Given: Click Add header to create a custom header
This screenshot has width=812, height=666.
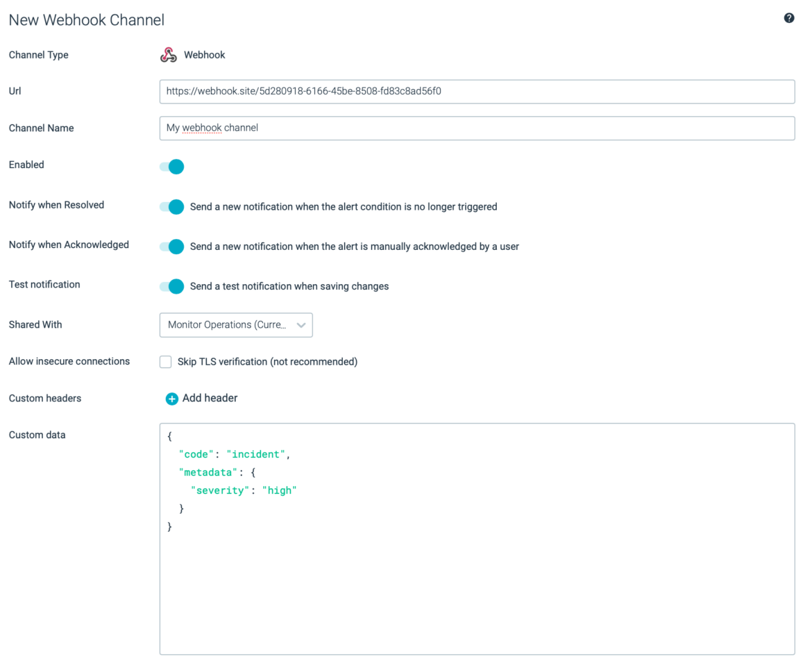Looking at the screenshot, I should pos(210,398).
